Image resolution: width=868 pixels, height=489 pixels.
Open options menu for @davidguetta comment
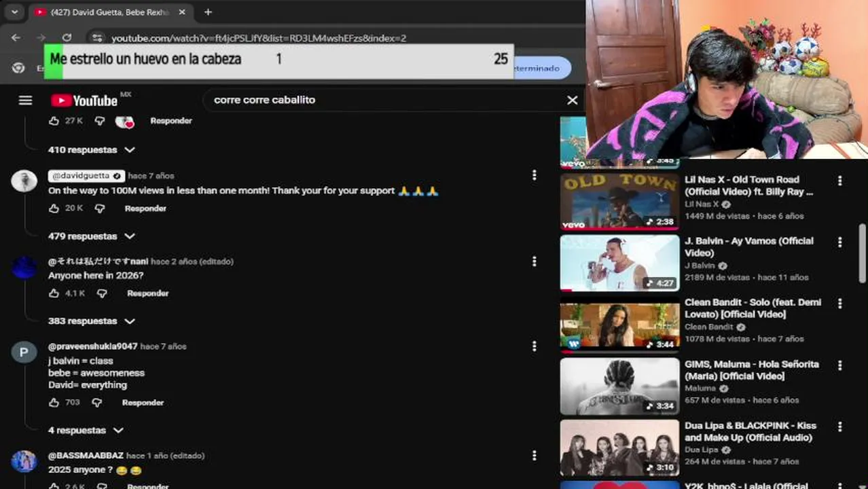point(535,175)
